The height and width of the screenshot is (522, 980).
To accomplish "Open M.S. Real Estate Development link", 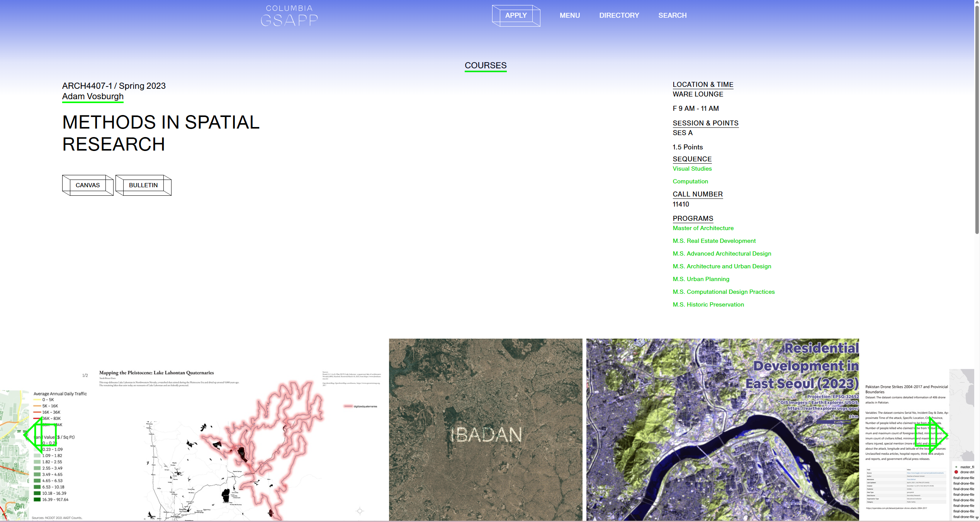I will [714, 241].
